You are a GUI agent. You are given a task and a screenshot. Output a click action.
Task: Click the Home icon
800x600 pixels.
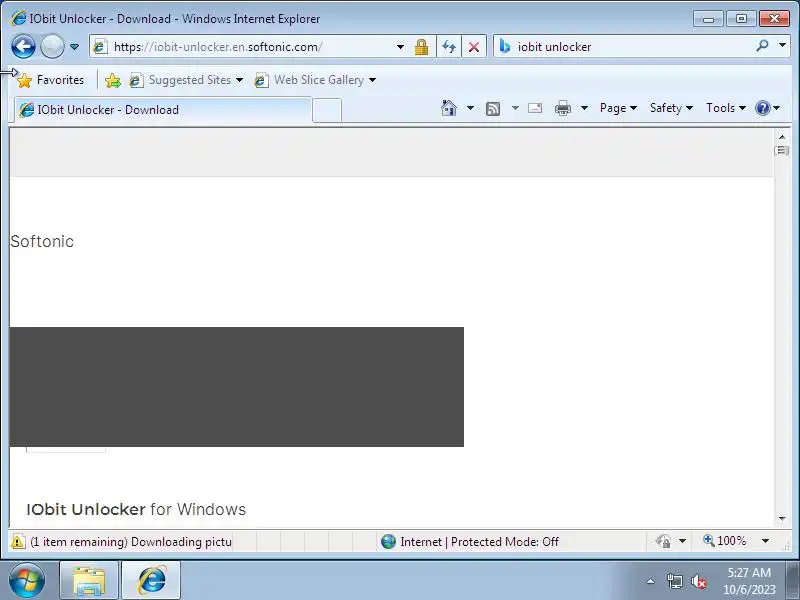[449, 108]
